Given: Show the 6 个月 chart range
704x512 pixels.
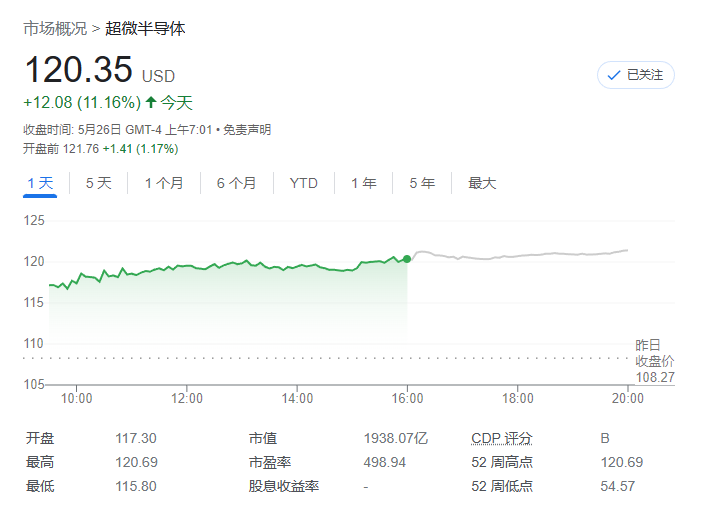Looking at the screenshot, I should pos(236,183).
